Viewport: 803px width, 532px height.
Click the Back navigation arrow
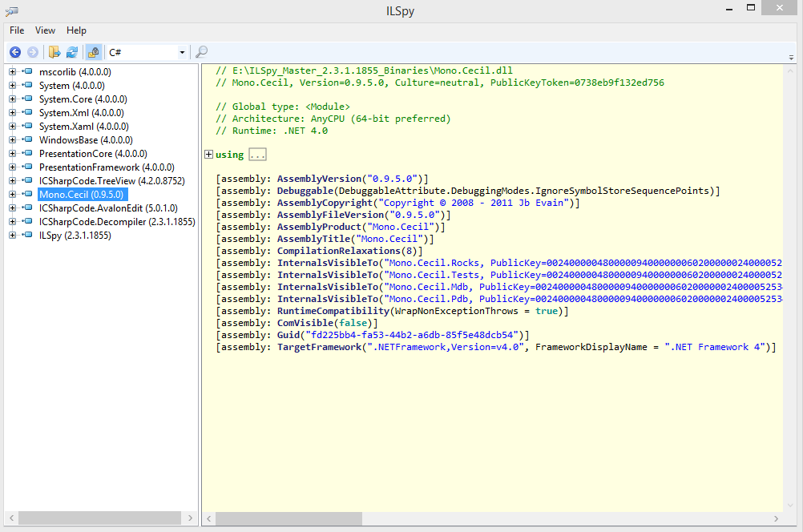15,52
